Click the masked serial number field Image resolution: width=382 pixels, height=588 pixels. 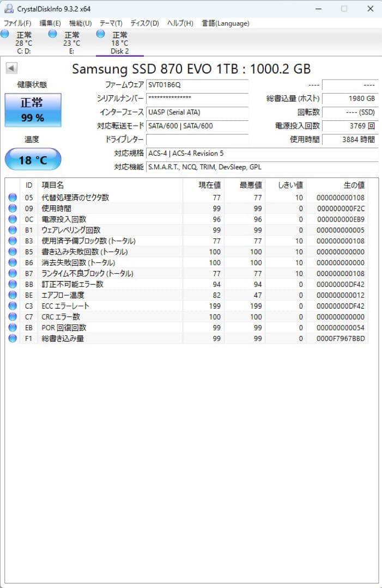[x=197, y=99]
